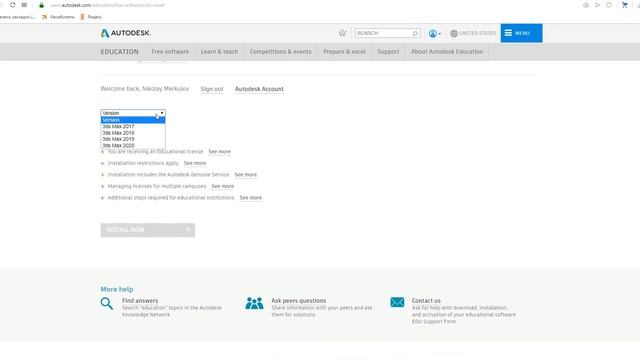The height and width of the screenshot is (360, 640).
Task: Click the Contact us envelope icon
Action: point(397,302)
